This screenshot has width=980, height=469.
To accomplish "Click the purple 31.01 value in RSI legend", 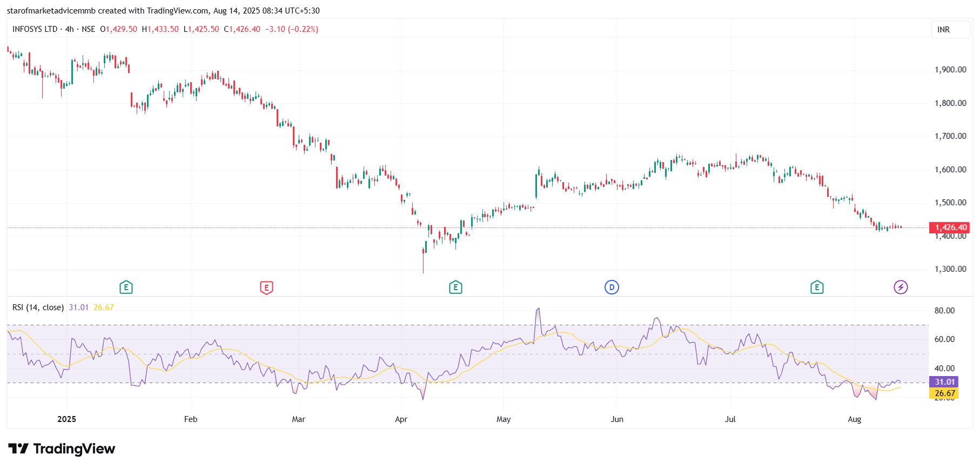I will click(x=79, y=307).
